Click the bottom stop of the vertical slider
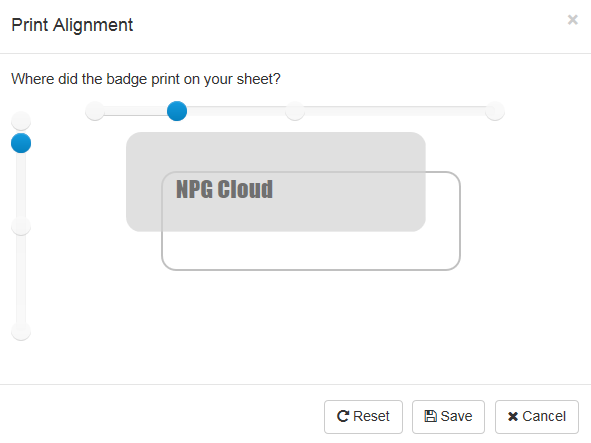The height and width of the screenshot is (443, 591). (x=21, y=331)
